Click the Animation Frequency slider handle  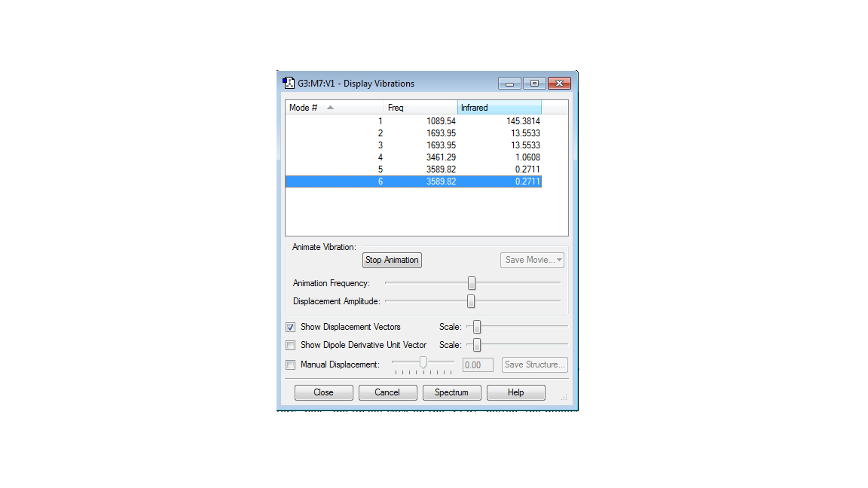point(472,283)
